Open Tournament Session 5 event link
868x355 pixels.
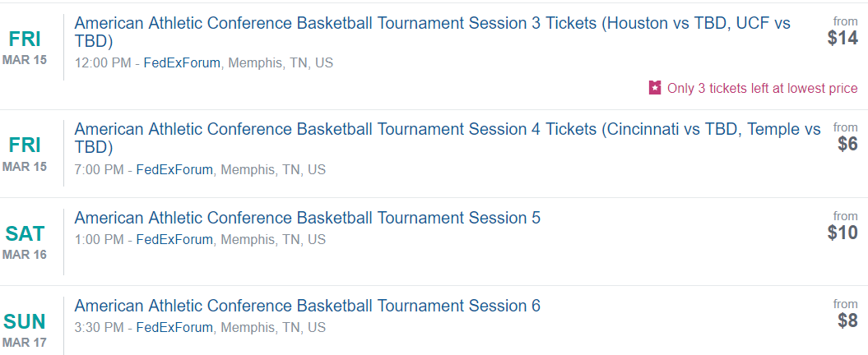point(307,218)
